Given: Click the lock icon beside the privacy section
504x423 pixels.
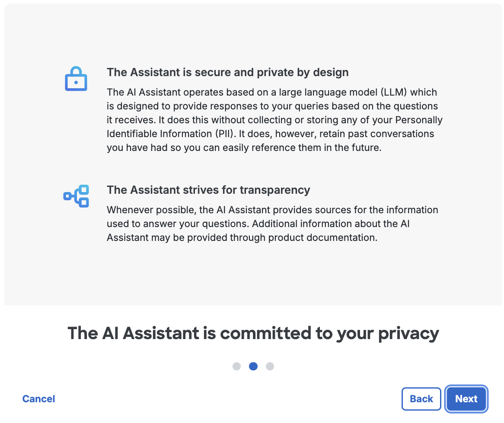Looking at the screenshot, I should point(76,78).
